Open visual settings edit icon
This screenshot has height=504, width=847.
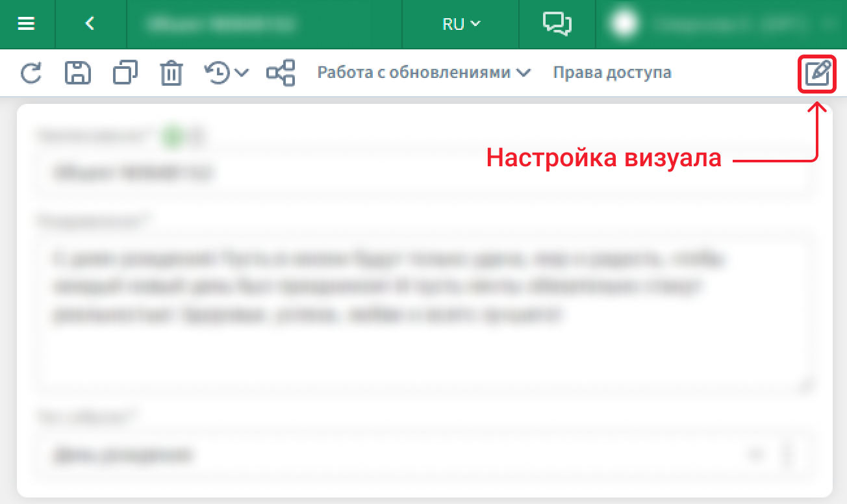click(816, 74)
